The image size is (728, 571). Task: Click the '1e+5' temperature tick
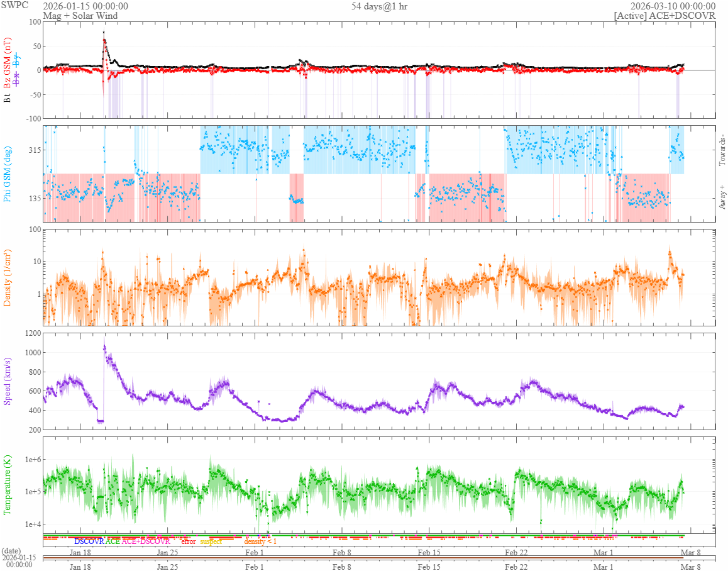pyautogui.click(x=33, y=492)
